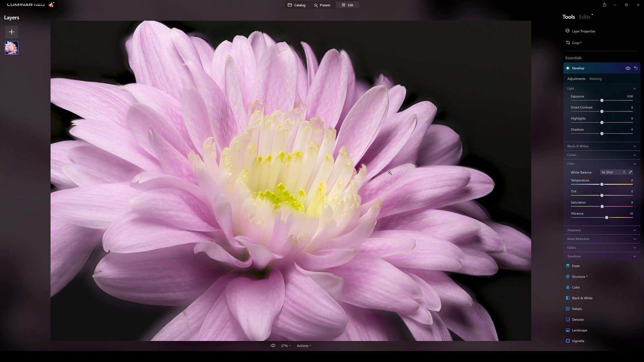Open Layer Properties
Image resolution: width=644 pixels, height=362 pixels.
(x=580, y=31)
